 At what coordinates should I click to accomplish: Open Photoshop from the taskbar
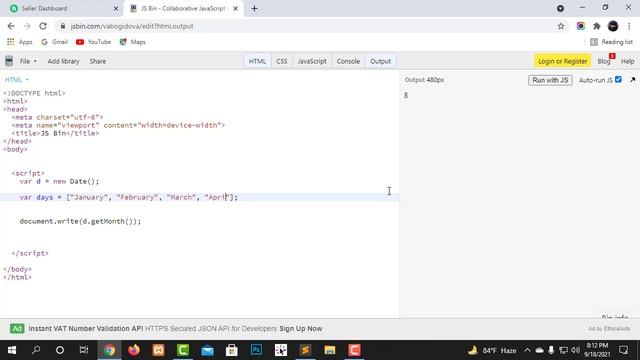[x=256, y=350]
